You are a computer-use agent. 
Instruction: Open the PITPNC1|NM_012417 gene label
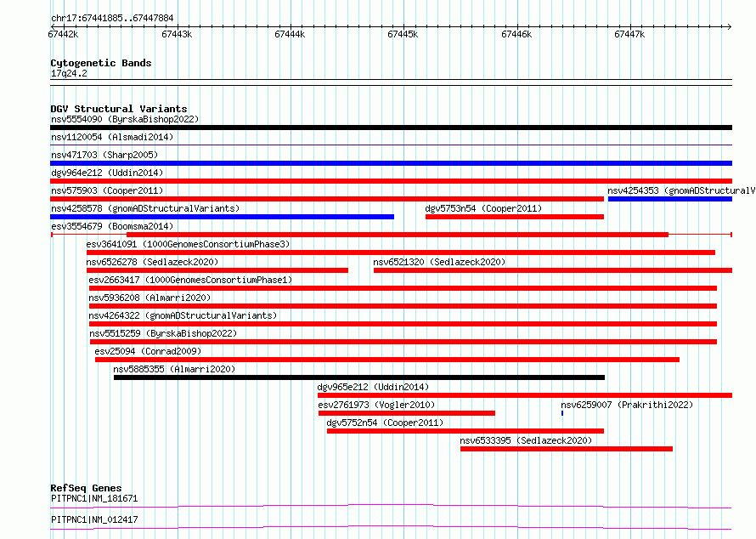(94, 519)
